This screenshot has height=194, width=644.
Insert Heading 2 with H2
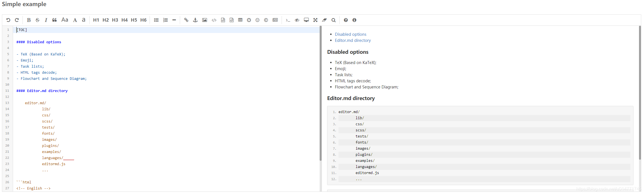[105, 20]
